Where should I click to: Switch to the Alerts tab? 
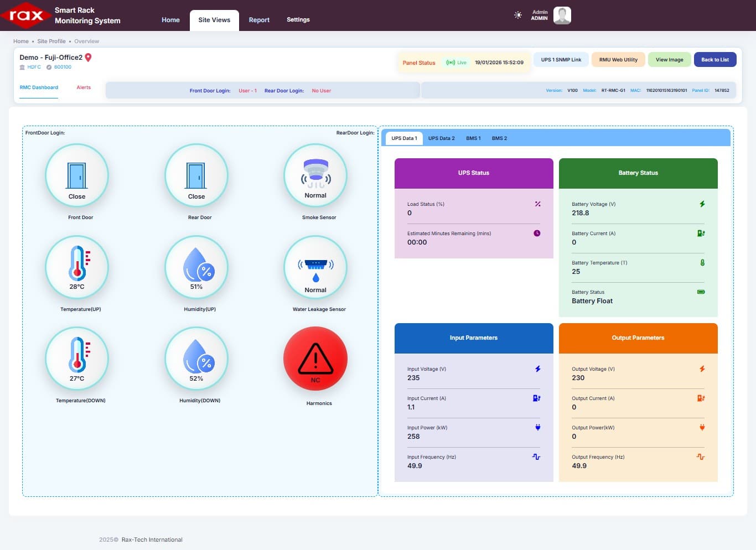[x=84, y=87]
